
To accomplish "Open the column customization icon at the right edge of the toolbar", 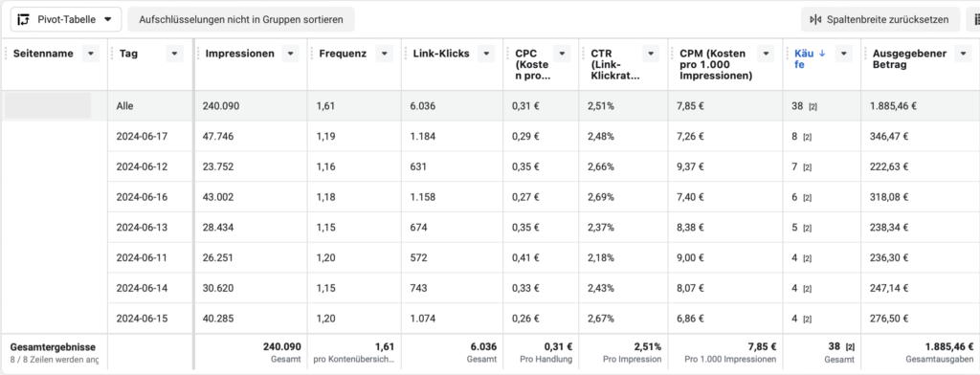I will pos(975,19).
